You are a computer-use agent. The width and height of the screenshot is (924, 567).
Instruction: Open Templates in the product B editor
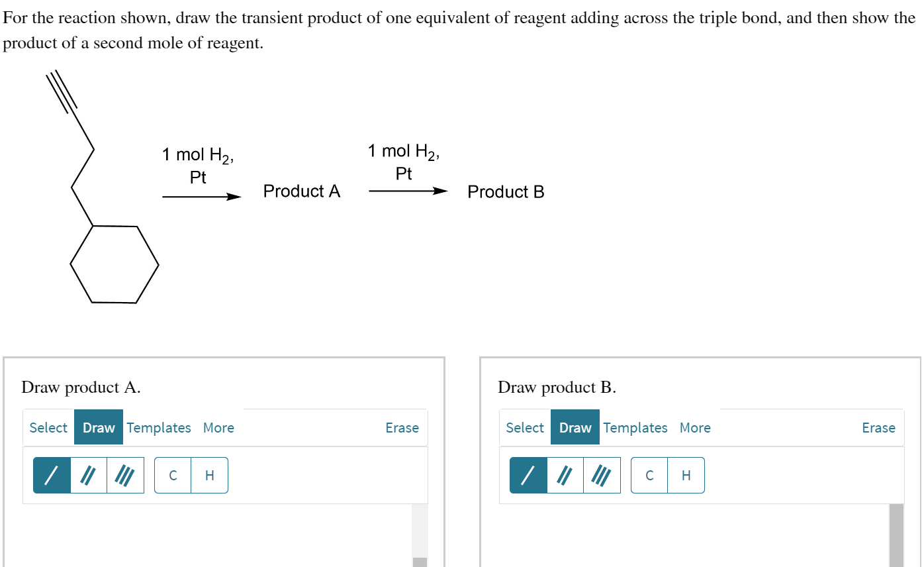point(635,427)
